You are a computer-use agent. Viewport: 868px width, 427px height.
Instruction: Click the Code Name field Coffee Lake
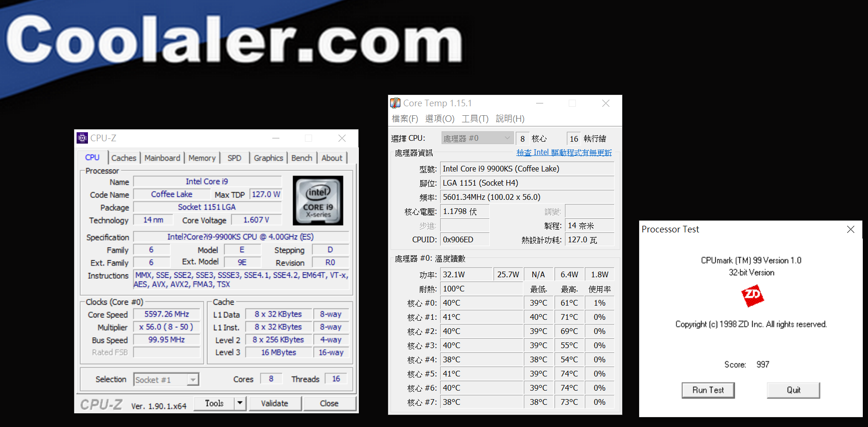coord(172,194)
